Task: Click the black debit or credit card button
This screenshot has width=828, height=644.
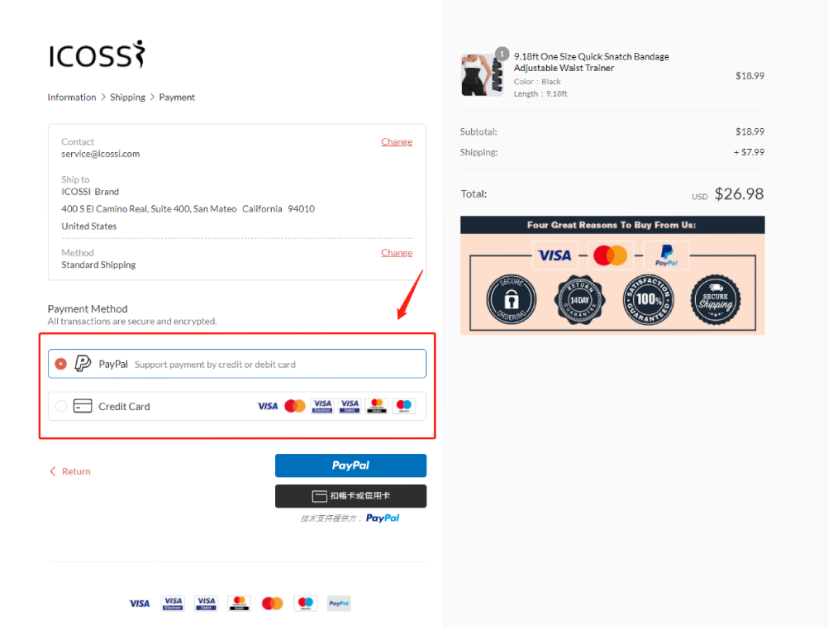Action: 350,496
